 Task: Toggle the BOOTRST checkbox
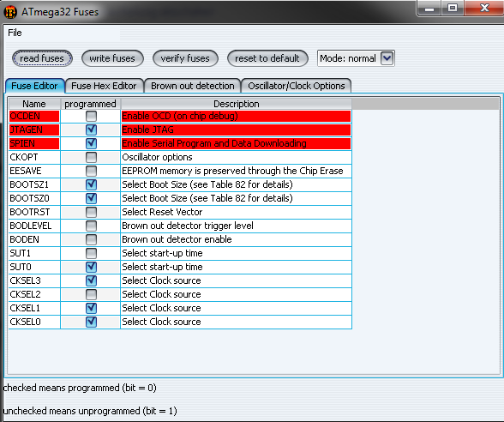click(x=91, y=212)
